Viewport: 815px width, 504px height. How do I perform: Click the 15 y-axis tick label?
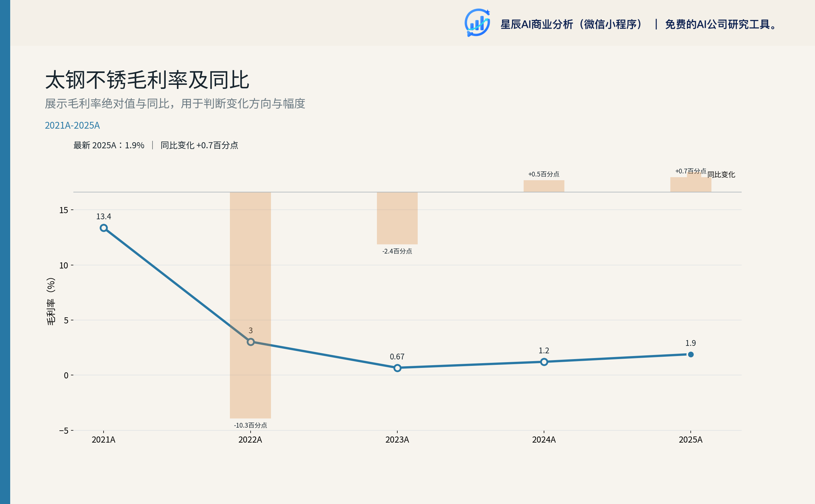[x=64, y=210]
